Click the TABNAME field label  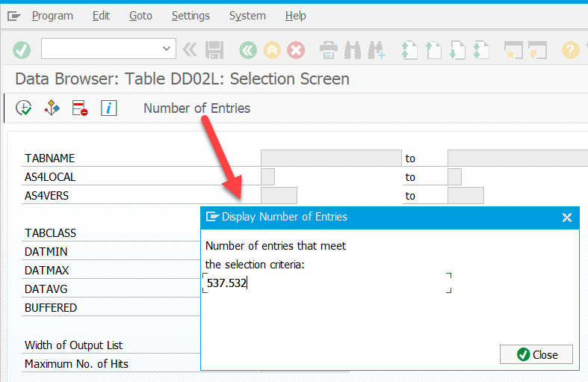click(x=50, y=158)
